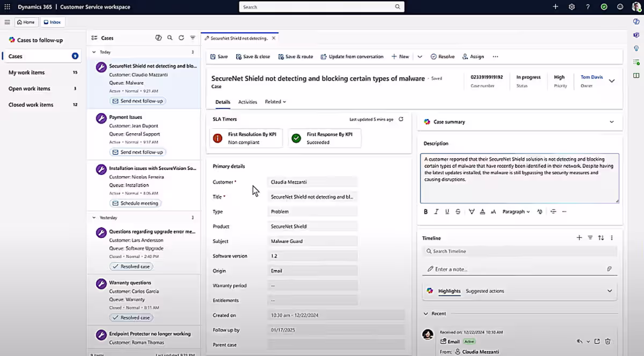Open Settings gear in top bar
Image resolution: width=644 pixels, height=356 pixels.
pos(572,7)
